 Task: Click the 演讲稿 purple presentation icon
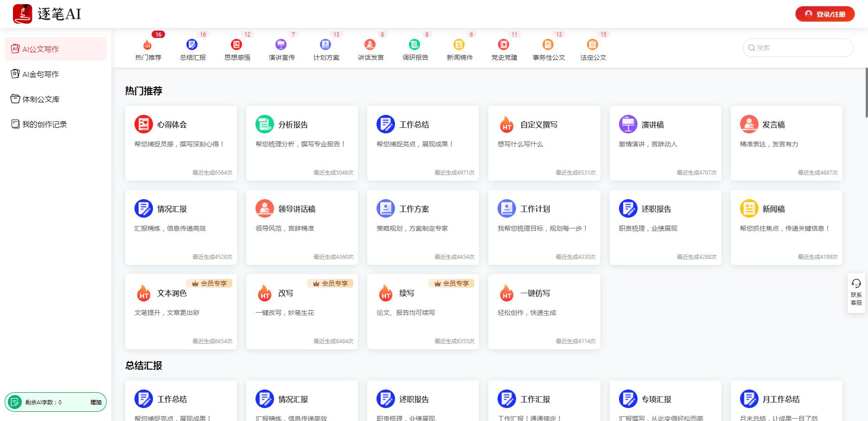pyautogui.click(x=628, y=124)
